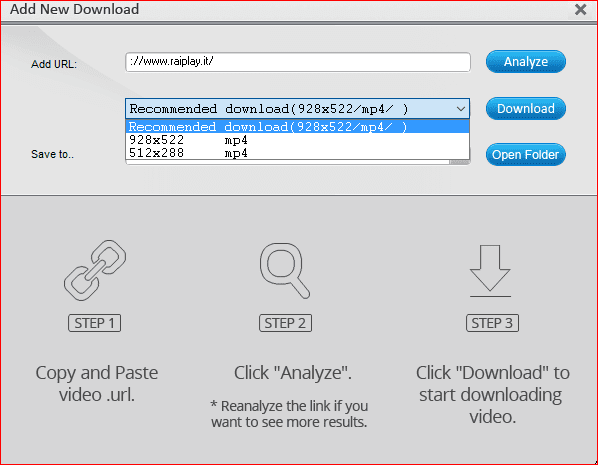Image resolution: width=598 pixels, height=465 pixels.
Task: Click the download arrow icon above Step 3
Action: point(490,271)
